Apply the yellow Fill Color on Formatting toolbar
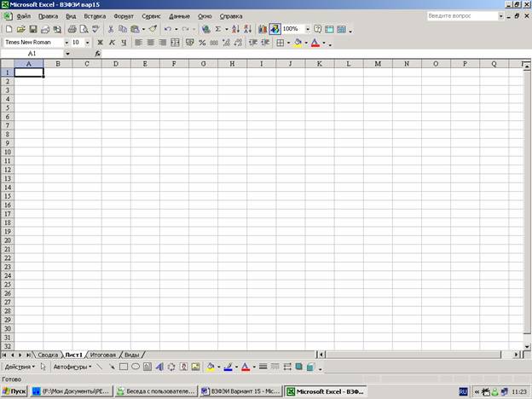Screen dimensions: 532x399 298,43
